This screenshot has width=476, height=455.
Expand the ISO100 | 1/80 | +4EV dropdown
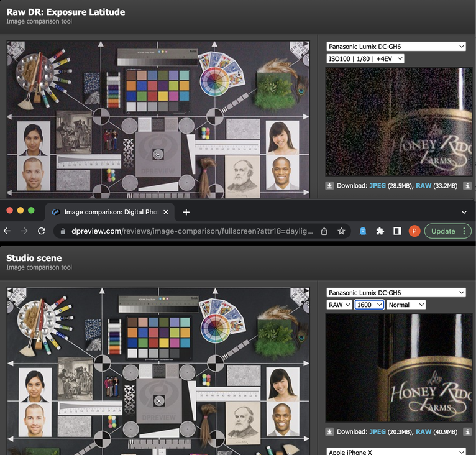[x=365, y=58]
